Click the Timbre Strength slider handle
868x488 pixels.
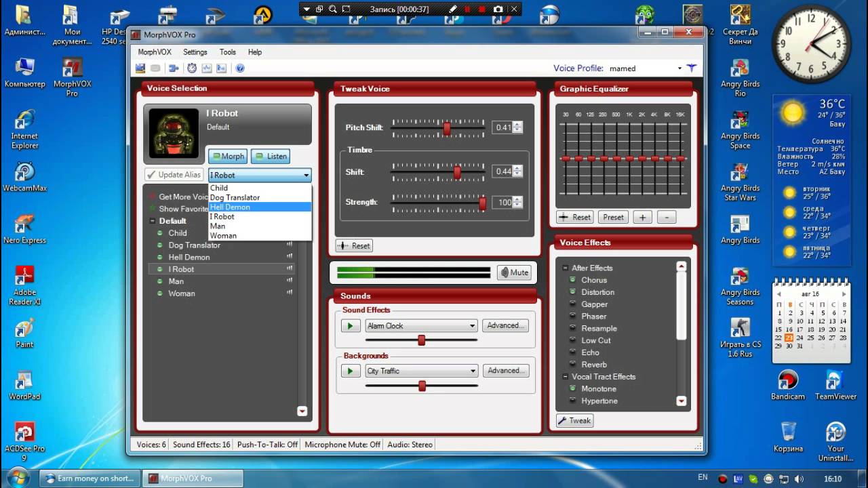pyautogui.click(x=483, y=203)
